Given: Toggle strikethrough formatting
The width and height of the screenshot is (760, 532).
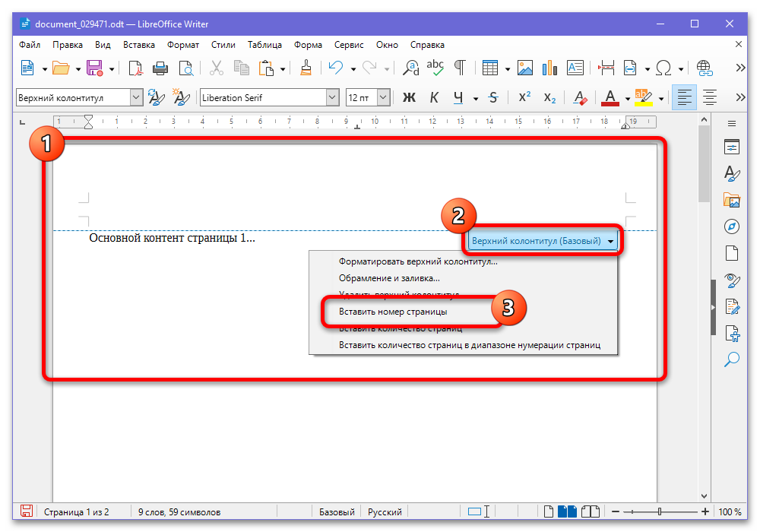Looking at the screenshot, I should [x=493, y=98].
